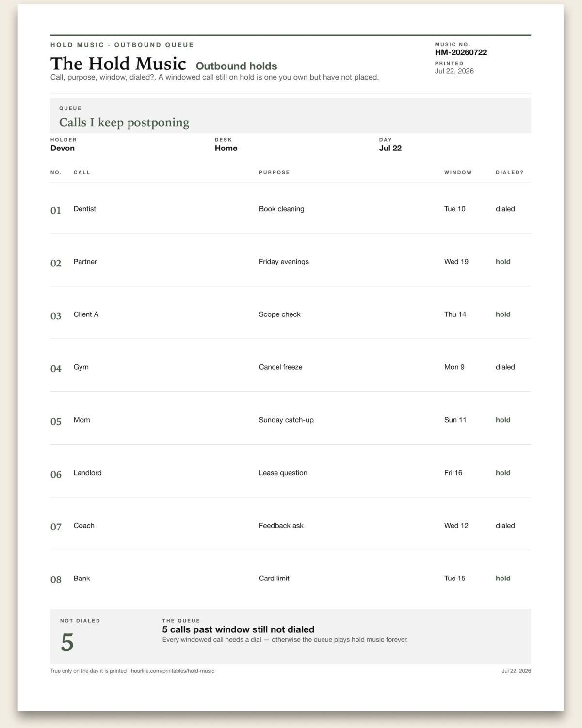The width and height of the screenshot is (582, 728).
Task: Click the hold status for Landlord
Action: click(503, 473)
